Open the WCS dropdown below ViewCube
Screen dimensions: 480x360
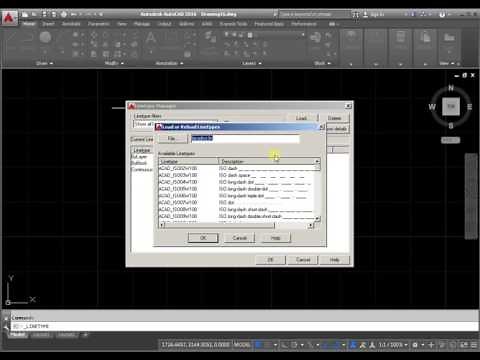coord(451,140)
